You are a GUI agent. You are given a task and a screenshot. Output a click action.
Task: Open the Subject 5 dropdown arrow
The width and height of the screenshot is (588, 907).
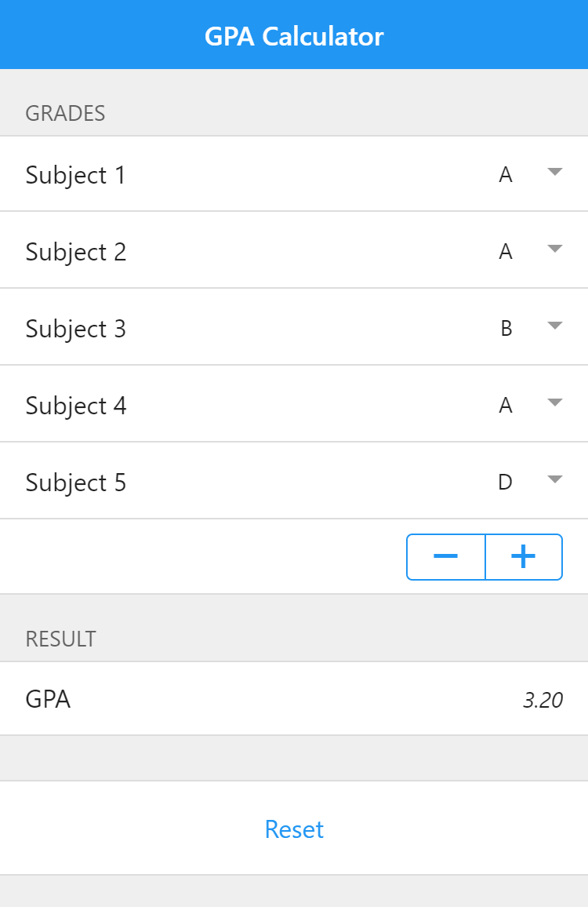[555, 479]
